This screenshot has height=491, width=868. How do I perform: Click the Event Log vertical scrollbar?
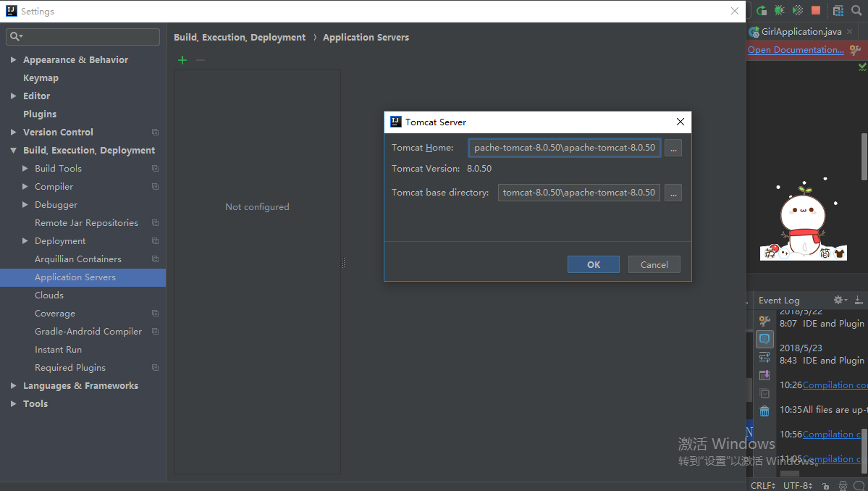click(x=864, y=451)
